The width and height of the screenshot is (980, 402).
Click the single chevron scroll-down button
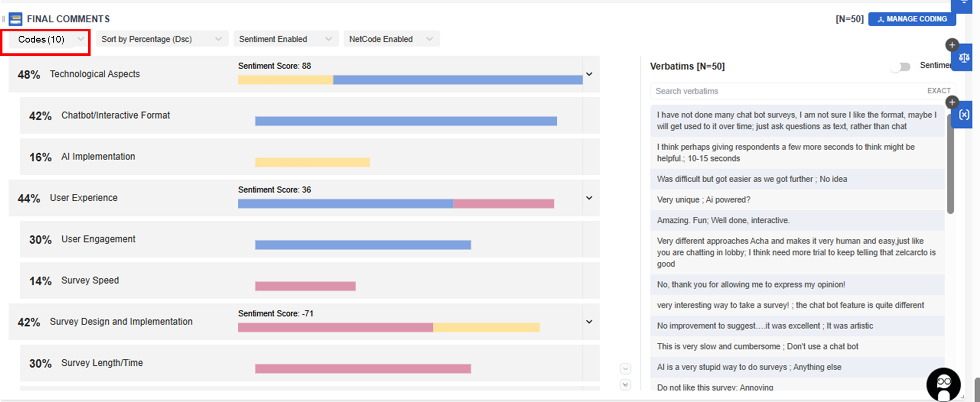625,368
